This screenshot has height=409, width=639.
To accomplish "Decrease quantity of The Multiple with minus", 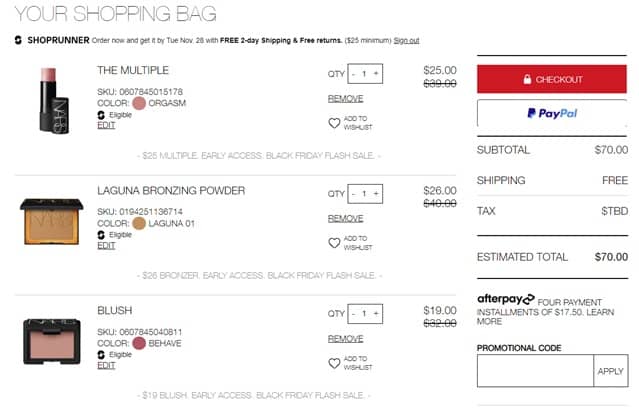I will point(354,73).
